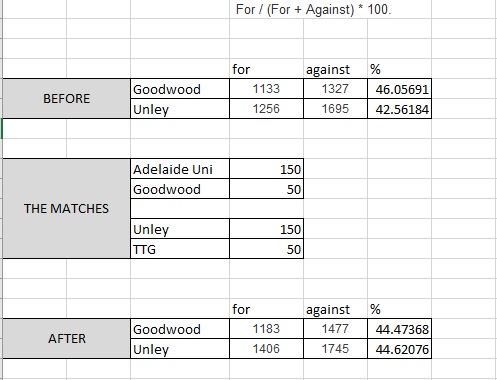Select cell containing 1695
Viewport: 497px width, 380px height.
pyautogui.click(x=335, y=109)
